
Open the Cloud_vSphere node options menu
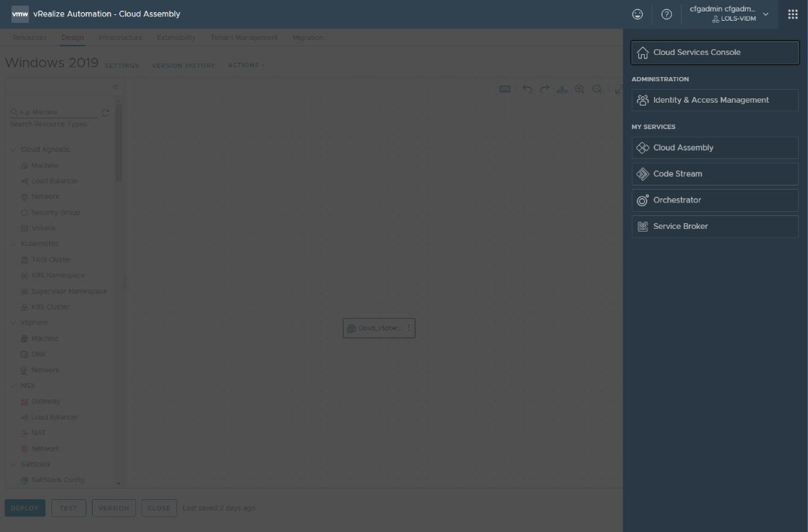409,328
